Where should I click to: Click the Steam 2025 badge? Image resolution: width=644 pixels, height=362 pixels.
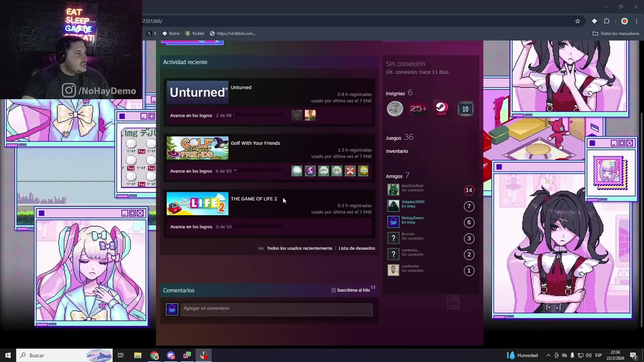(x=441, y=109)
